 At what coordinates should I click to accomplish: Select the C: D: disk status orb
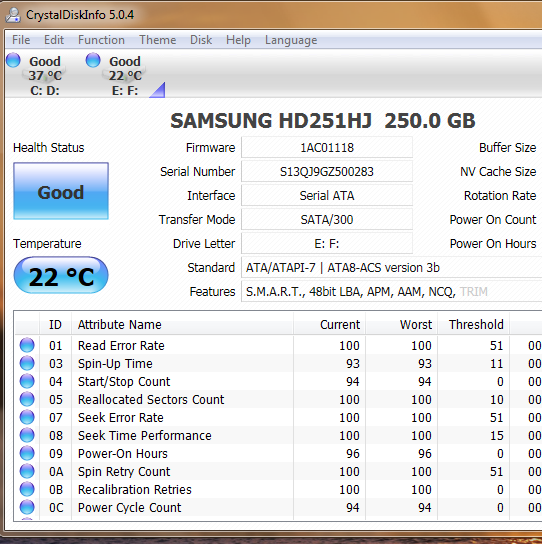(x=13, y=60)
